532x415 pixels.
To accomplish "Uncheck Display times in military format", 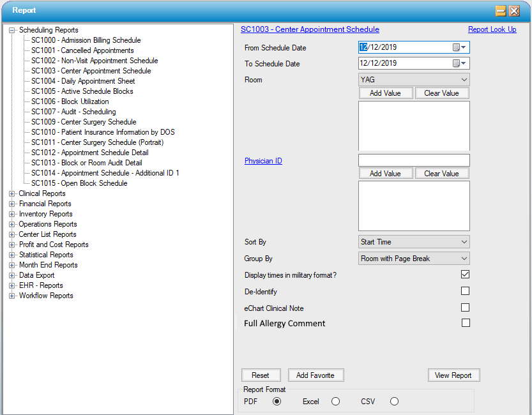I will point(466,275).
